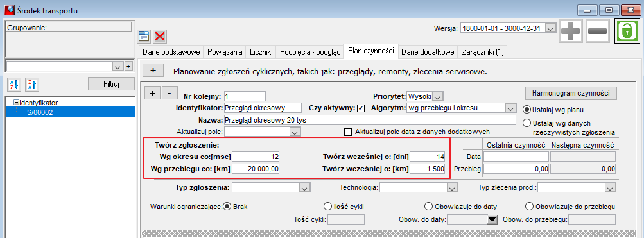Enable Aktualizuj pole data z danych dodatkowych
This screenshot has width=644, height=238.
[348, 132]
